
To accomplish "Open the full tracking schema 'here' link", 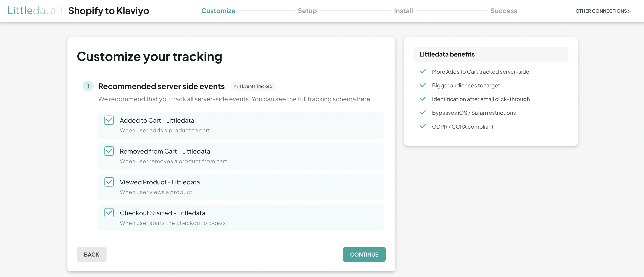I will pos(363,99).
